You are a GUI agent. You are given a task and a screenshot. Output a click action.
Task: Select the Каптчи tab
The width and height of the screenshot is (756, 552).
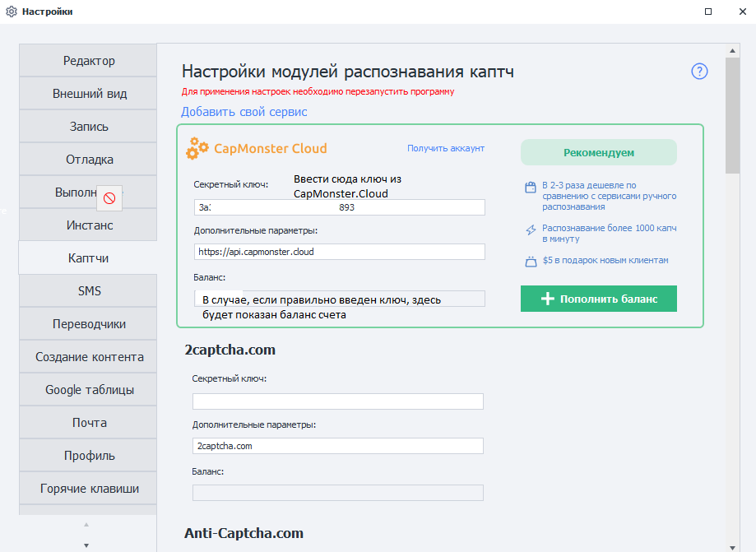coord(88,258)
